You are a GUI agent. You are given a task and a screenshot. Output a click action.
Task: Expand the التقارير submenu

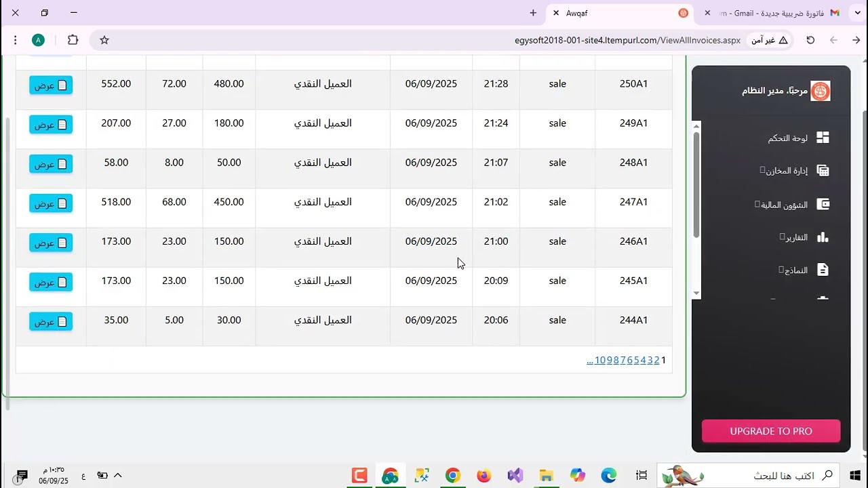tap(782, 237)
